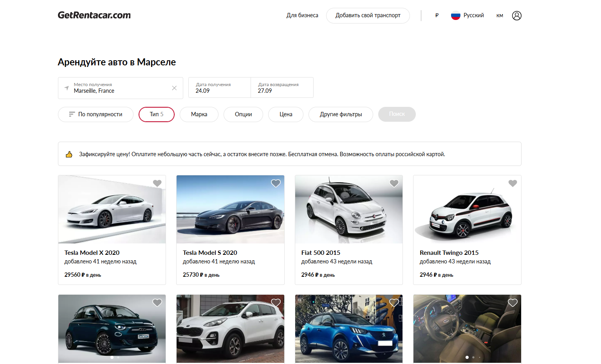Toggle heart on Fiat 500 2015
601x364 pixels.
394,183
